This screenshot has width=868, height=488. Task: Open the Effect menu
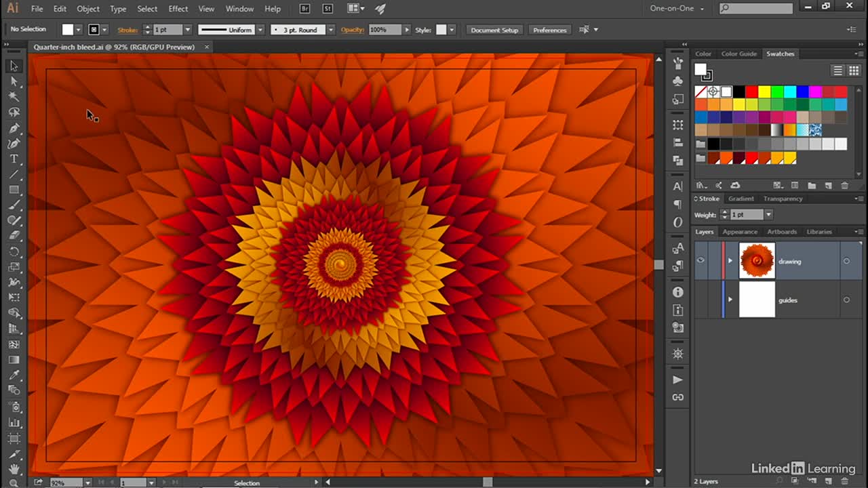178,9
